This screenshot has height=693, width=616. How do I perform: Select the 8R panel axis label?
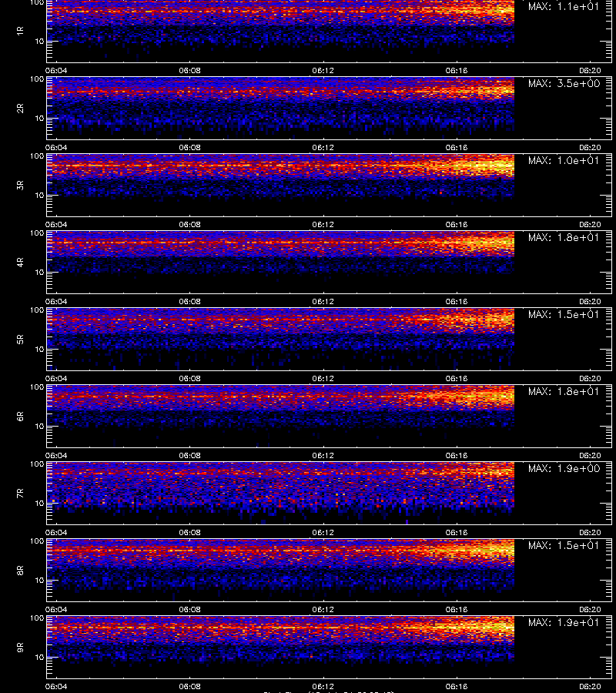[x=20, y=570]
